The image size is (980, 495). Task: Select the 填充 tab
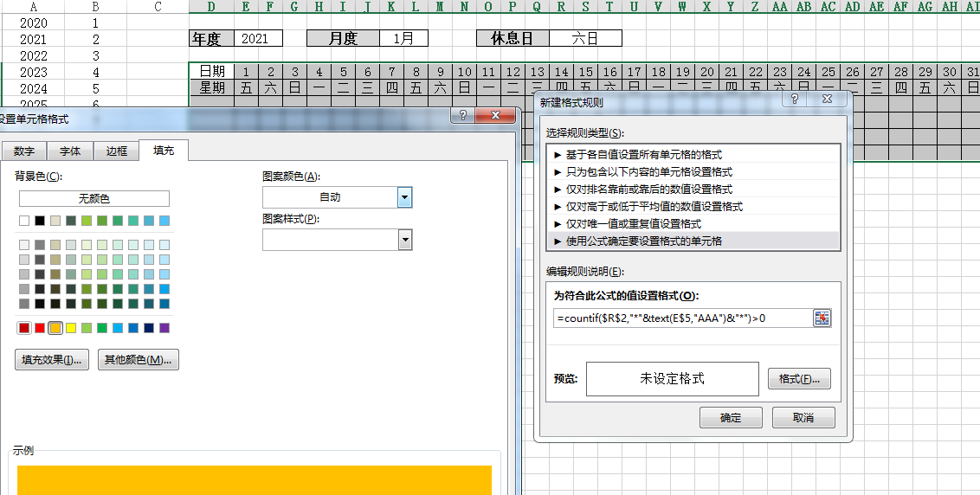click(x=164, y=150)
